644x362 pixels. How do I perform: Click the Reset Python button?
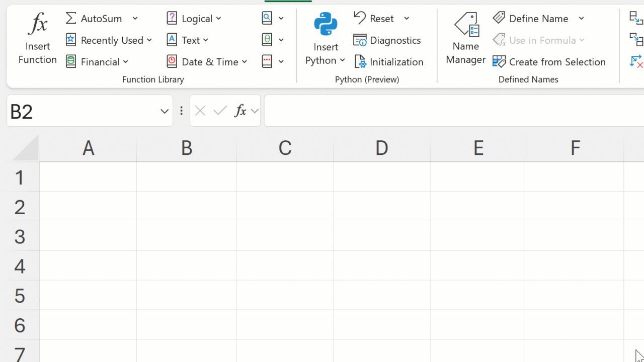[375, 19]
